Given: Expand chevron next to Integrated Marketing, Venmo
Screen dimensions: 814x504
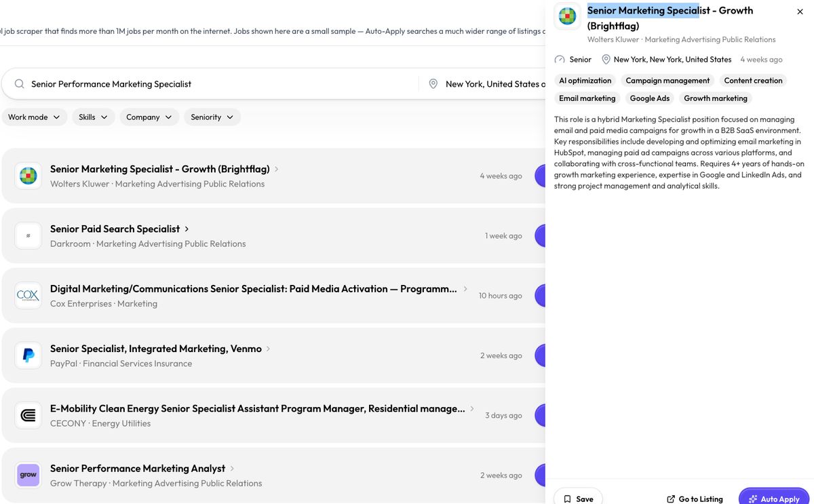Looking at the screenshot, I should (x=268, y=349).
